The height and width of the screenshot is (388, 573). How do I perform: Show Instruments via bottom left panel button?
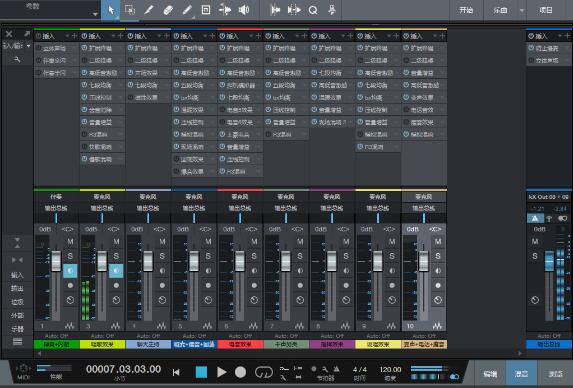pos(17,328)
